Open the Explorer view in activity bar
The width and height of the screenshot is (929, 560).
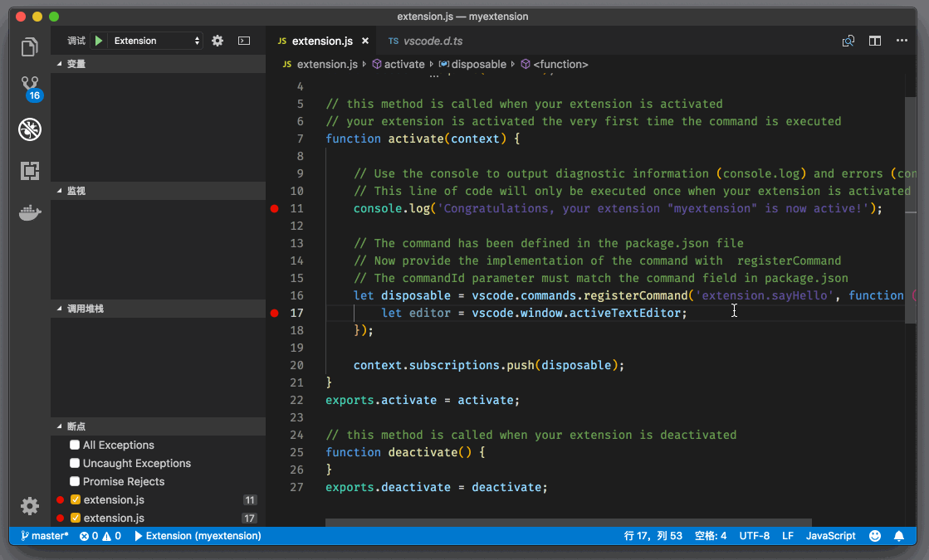pos(30,47)
